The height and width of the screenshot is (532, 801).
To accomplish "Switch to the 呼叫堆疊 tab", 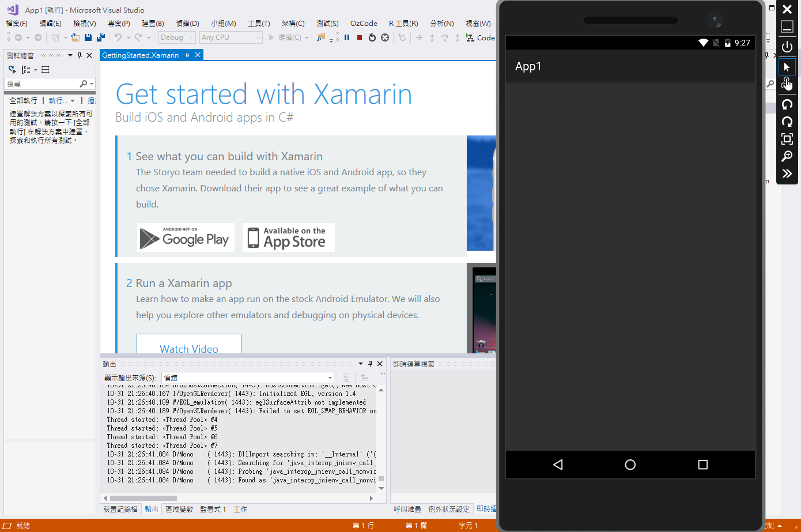I will 407,510.
